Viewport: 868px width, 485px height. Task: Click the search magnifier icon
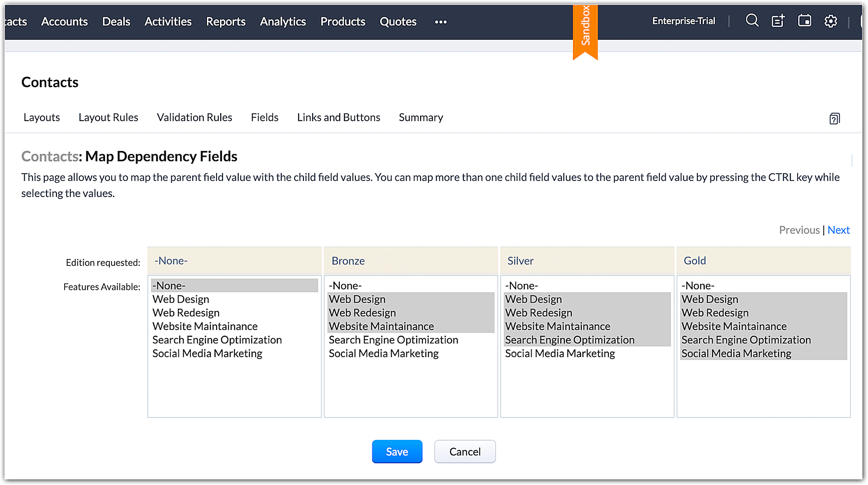tap(752, 20)
